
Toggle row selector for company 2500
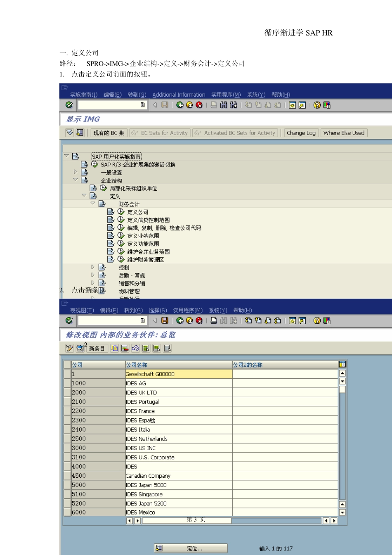tap(67, 439)
